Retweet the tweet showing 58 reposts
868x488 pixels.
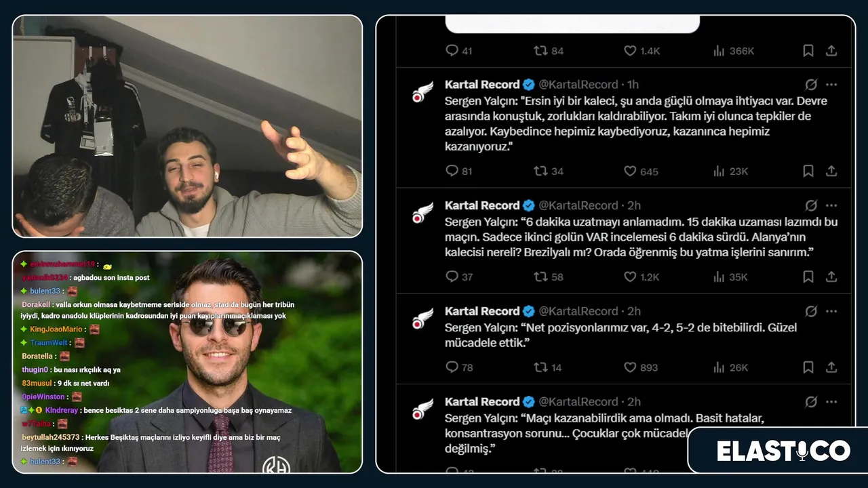(x=549, y=277)
